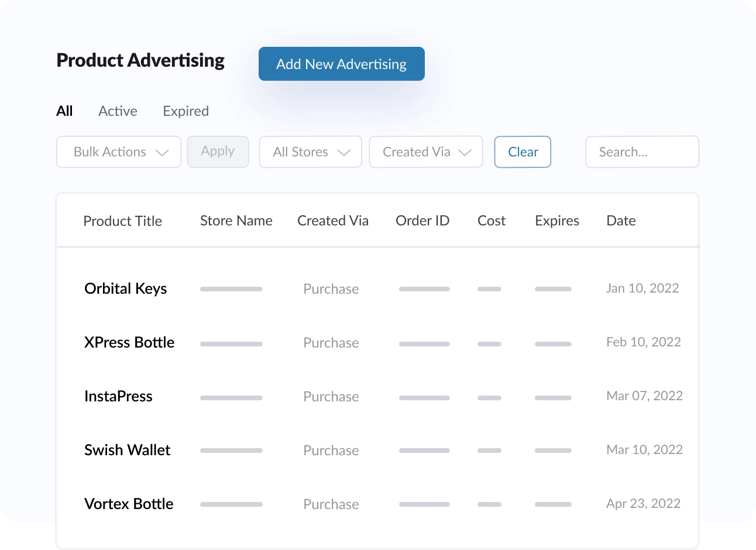Click the Apr 23, 2022 date
756x550 pixels.
pyautogui.click(x=643, y=504)
